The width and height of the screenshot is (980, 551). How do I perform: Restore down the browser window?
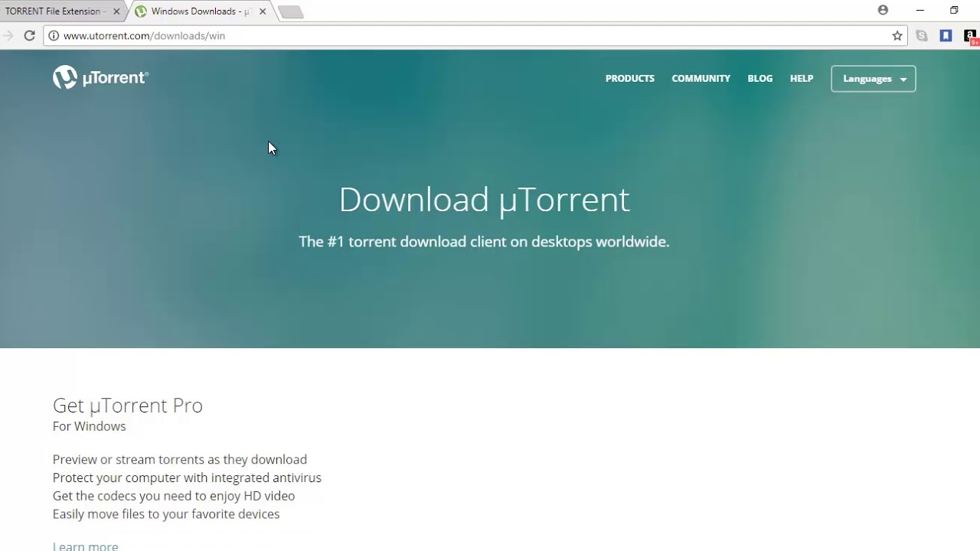click(x=954, y=10)
